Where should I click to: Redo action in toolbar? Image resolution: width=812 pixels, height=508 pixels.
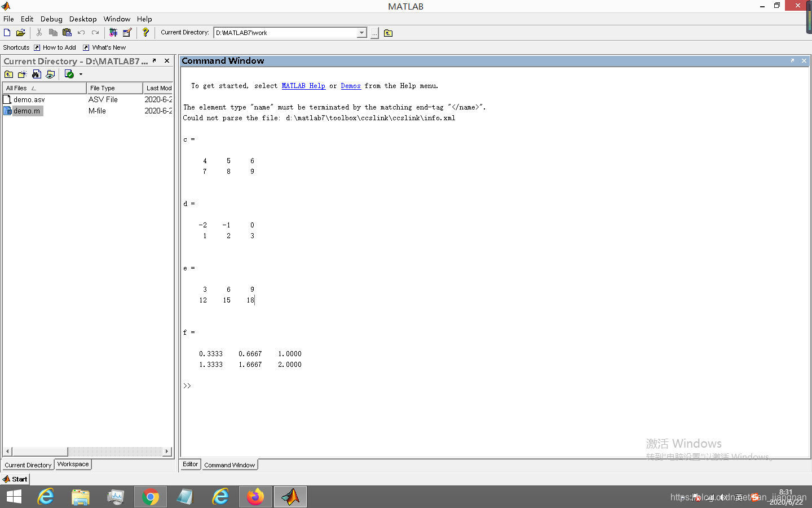point(95,33)
